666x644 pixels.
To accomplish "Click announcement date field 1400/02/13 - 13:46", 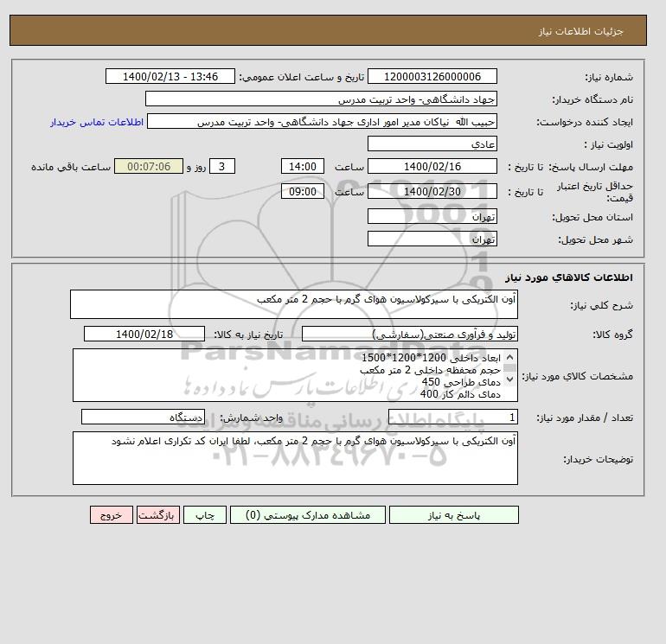I will click(x=170, y=76).
